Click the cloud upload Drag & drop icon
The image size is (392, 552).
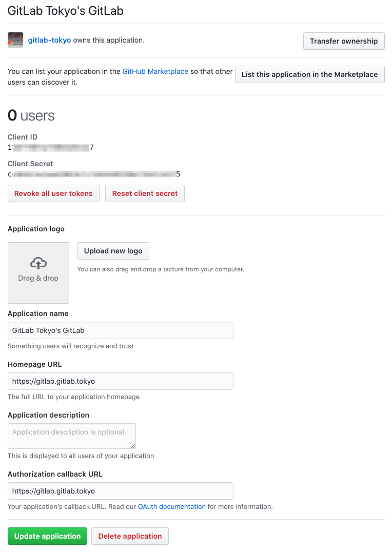tap(38, 264)
